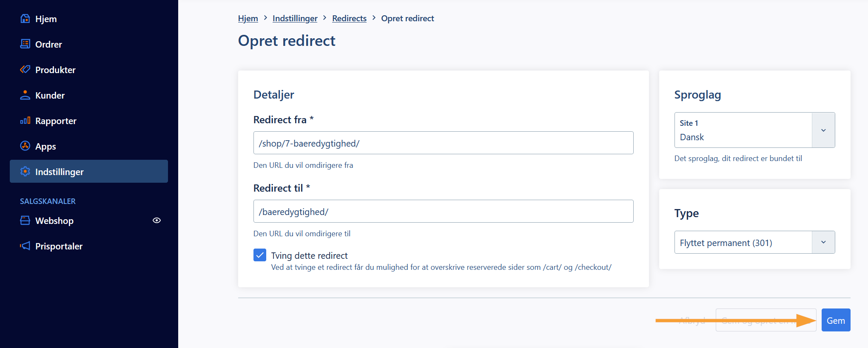Click the Apps circle icon
The height and width of the screenshot is (348, 868).
point(25,146)
